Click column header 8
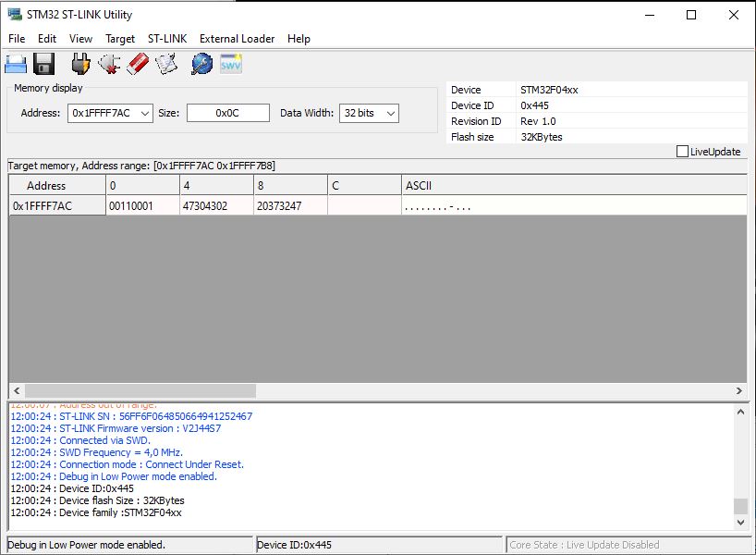Image resolution: width=756 pixels, height=555 pixels. (x=290, y=185)
